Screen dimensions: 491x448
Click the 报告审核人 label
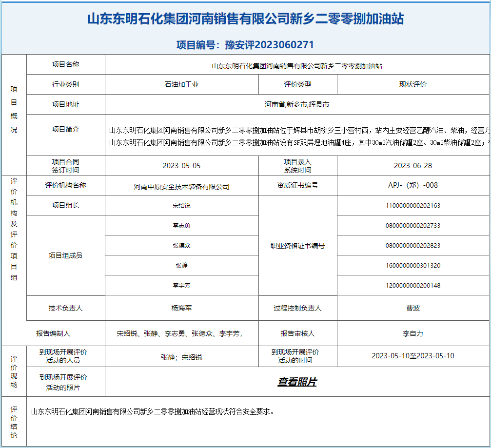297,334
